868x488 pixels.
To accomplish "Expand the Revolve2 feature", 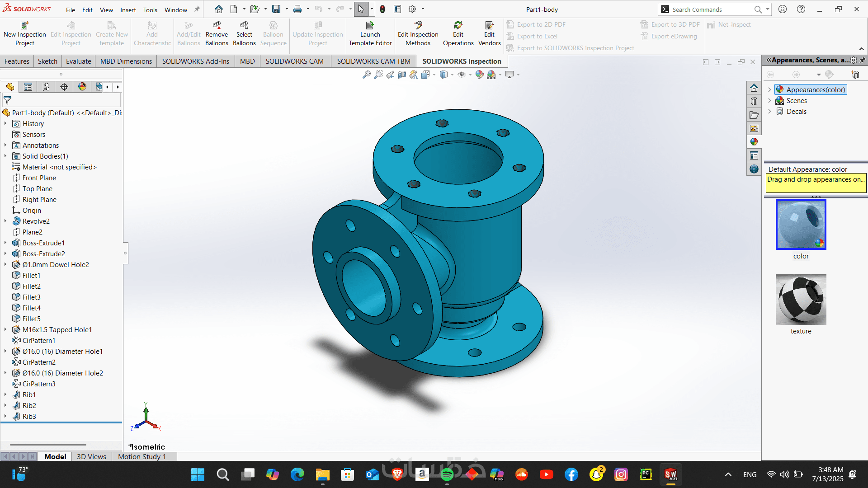I will (x=5, y=221).
